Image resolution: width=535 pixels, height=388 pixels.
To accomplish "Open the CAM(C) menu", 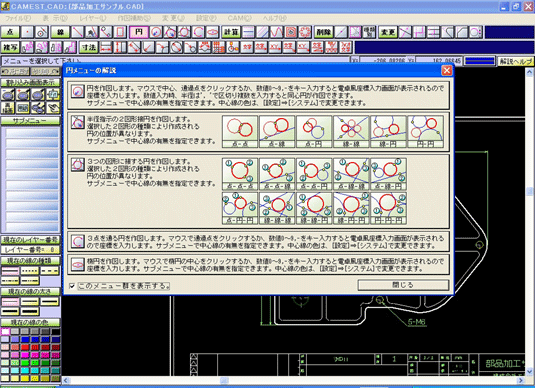I will [240, 18].
